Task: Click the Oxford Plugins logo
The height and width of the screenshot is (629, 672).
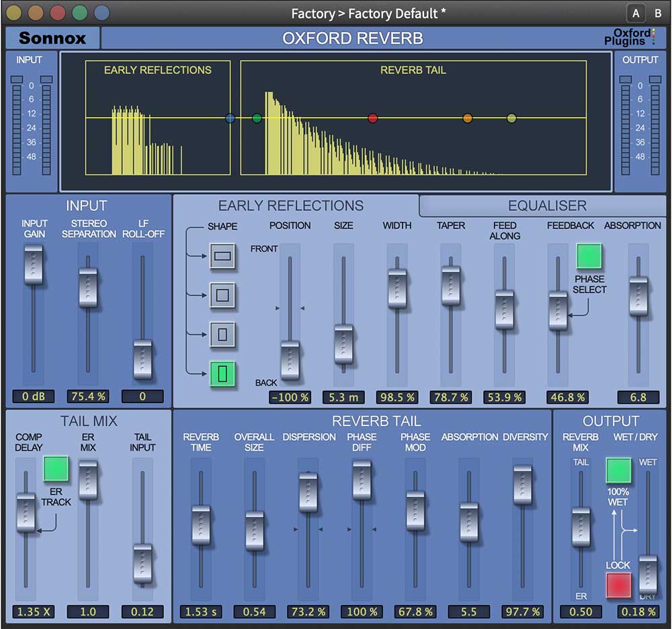Action: 629,37
